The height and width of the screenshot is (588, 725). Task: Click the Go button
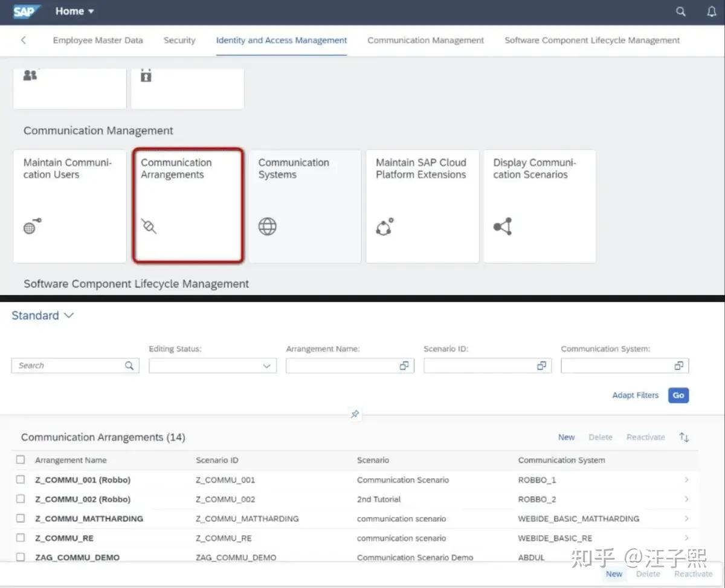[678, 395]
